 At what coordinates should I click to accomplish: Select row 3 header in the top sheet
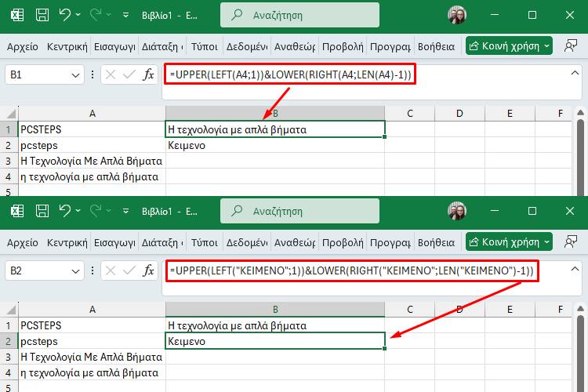tap(9, 161)
